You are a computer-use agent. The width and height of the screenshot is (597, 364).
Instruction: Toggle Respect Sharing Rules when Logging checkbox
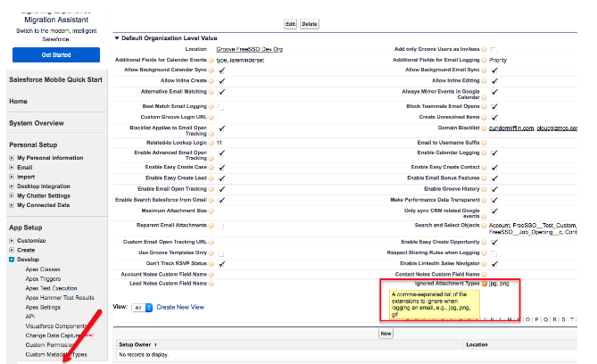[493, 253]
